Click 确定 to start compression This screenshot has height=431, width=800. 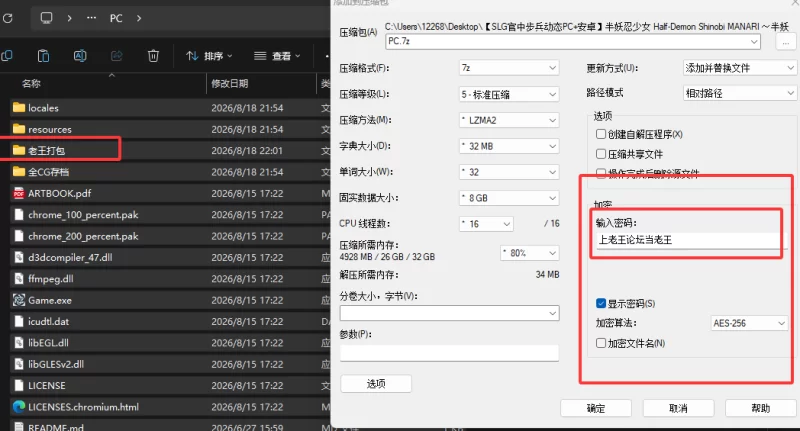point(596,409)
